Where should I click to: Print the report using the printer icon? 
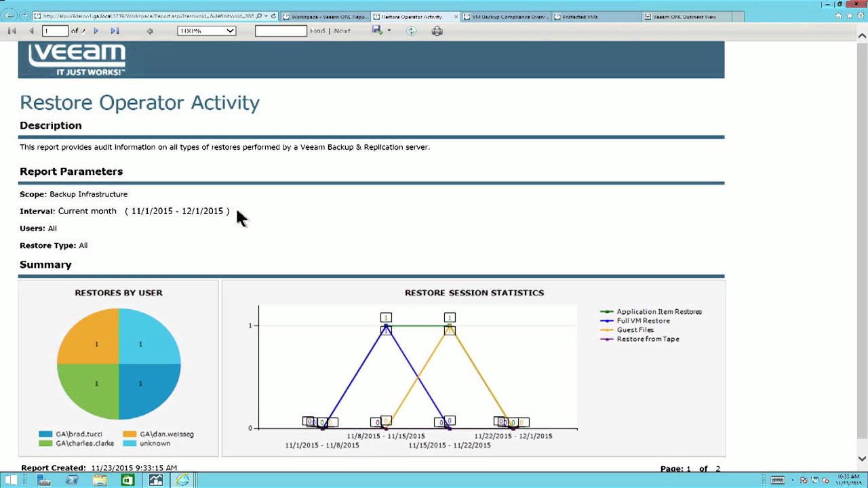pyautogui.click(x=437, y=30)
